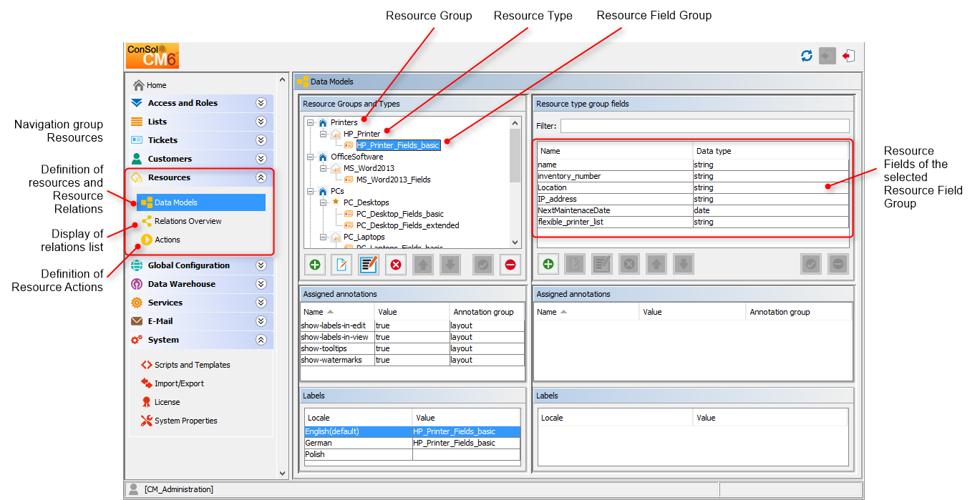The image size is (980, 500).
Task: Move the selected tree item down with the arrow button
Action: [x=450, y=265]
